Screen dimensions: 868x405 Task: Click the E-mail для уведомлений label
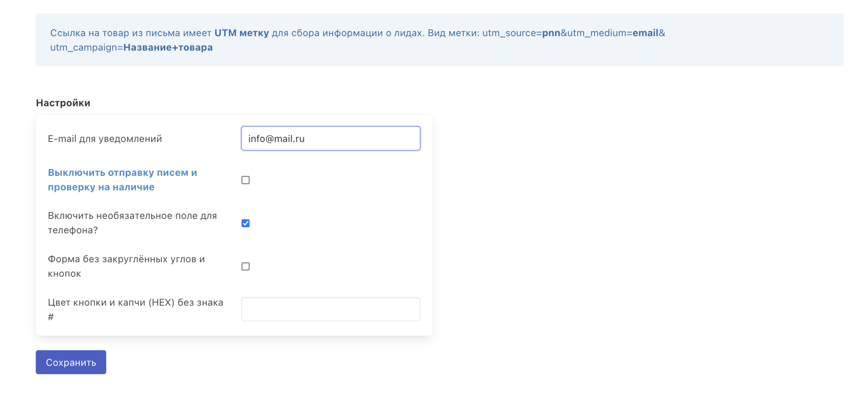point(105,139)
